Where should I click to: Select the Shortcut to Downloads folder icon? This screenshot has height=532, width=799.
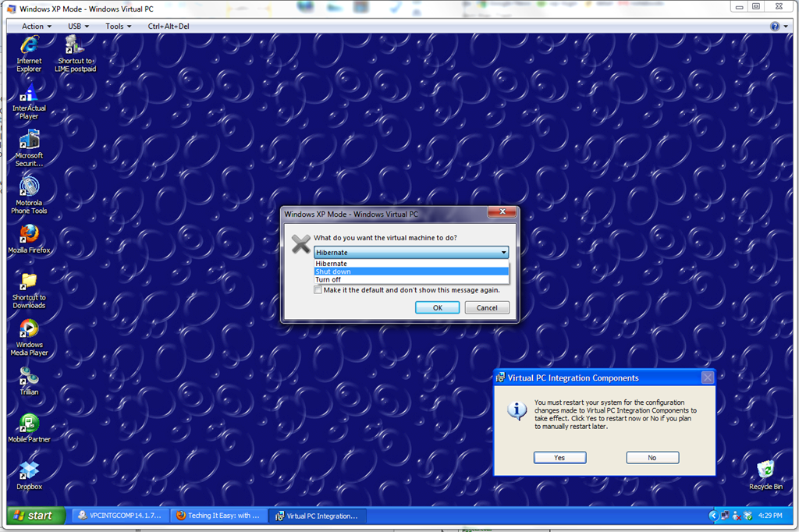(x=29, y=290)
